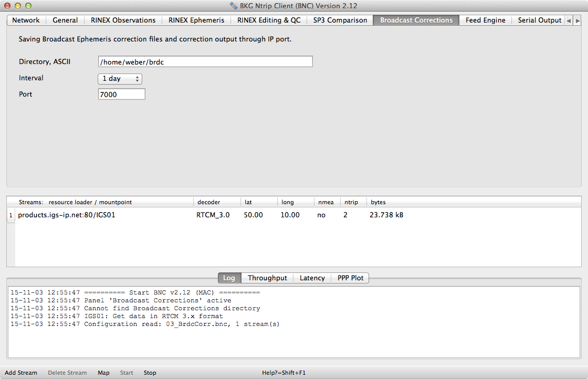Open the Map button

(x=103, y=373)
